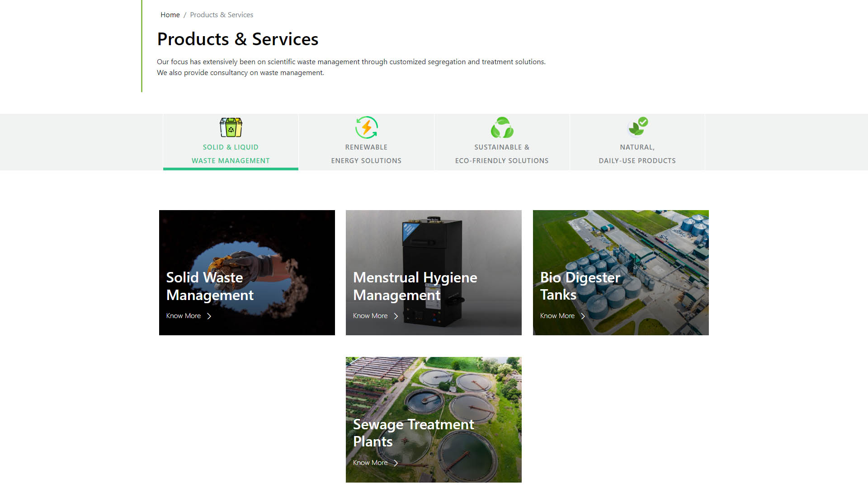Open the Bio Digester Tanks card title

point(580,286)
